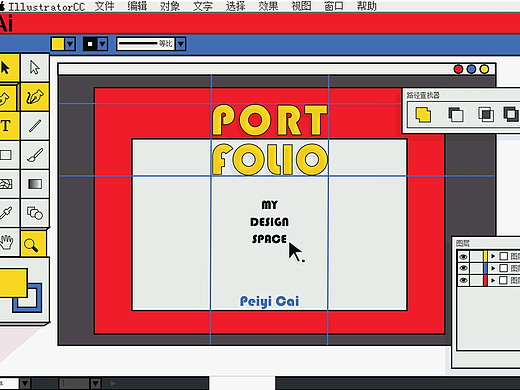This screenshot has width=520, height=390.
Task: Expand the red-marked layer triangle
Action: coord(493,280)
